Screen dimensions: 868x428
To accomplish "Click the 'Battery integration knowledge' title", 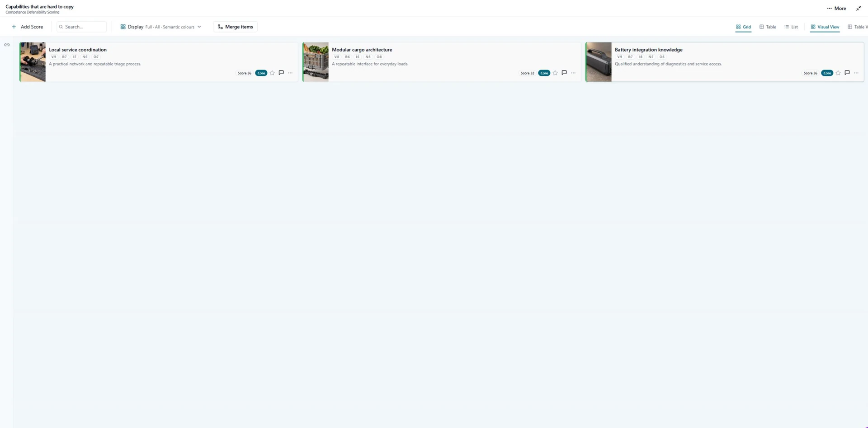I will (x=649, y=50).
